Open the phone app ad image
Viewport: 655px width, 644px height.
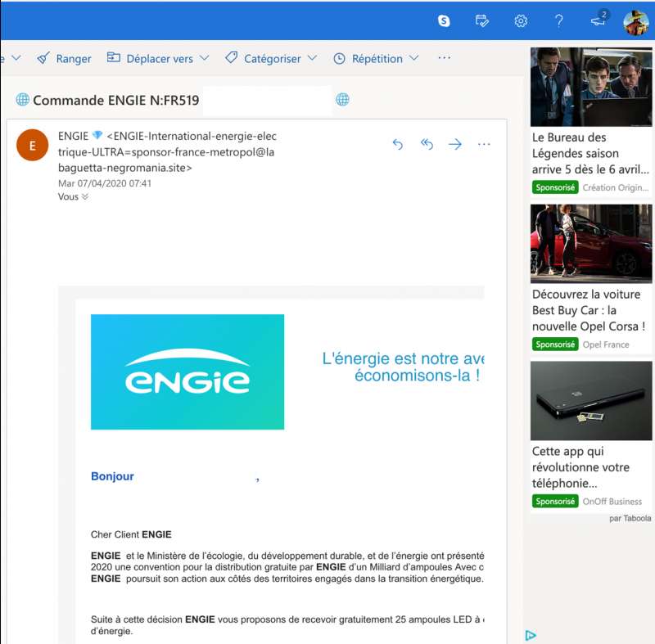591,401
